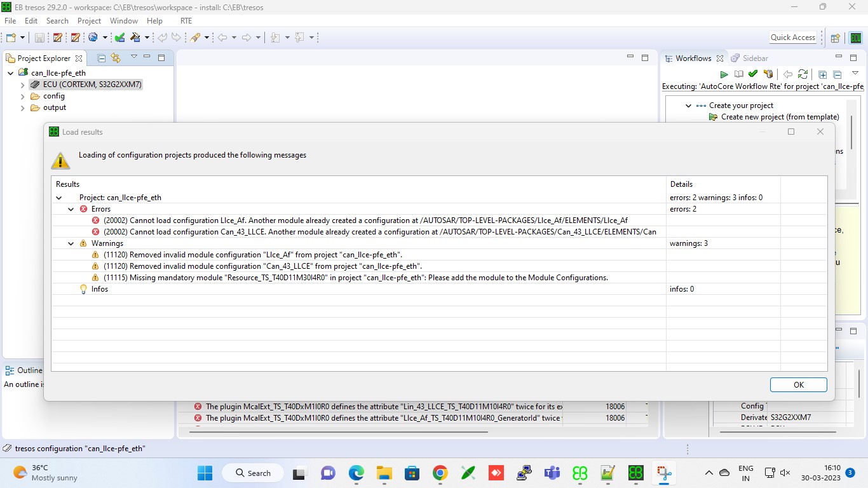Click OK to dismiss the Load results dialog
868x488 pixels.
tap(798, 384)
